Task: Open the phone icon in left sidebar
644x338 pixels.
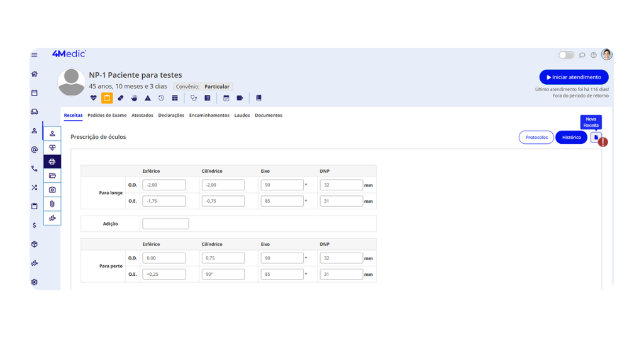Action: point(35,168)
